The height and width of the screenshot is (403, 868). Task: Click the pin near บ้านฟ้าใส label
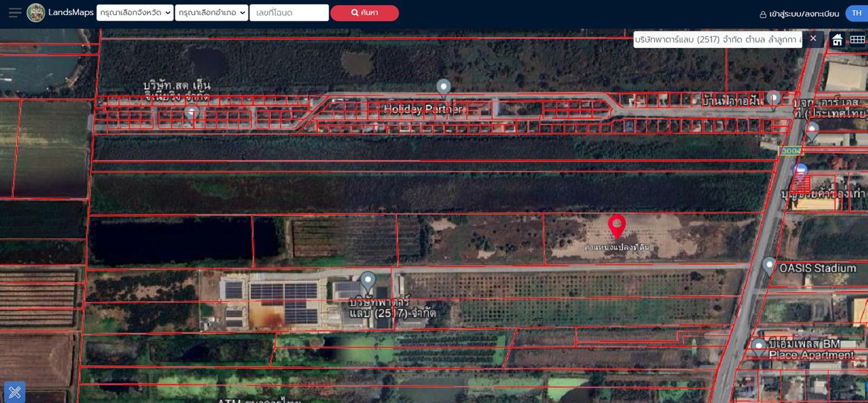(x=774, y=98)
